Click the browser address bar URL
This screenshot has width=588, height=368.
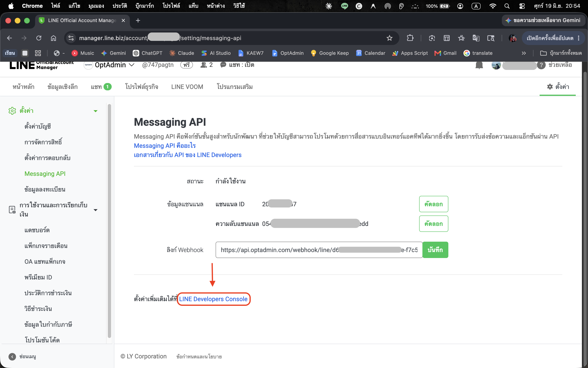point(160,38)
